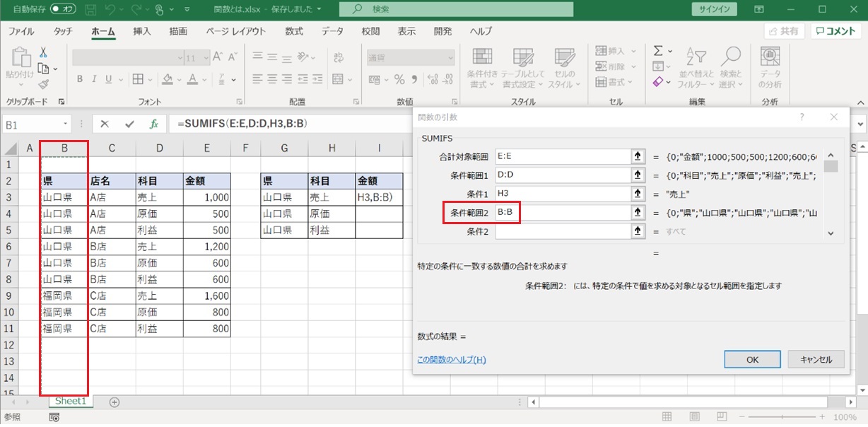Click the formula bar enter checkmark icon
The image size is (868, 427).
(x=129, y=124)
